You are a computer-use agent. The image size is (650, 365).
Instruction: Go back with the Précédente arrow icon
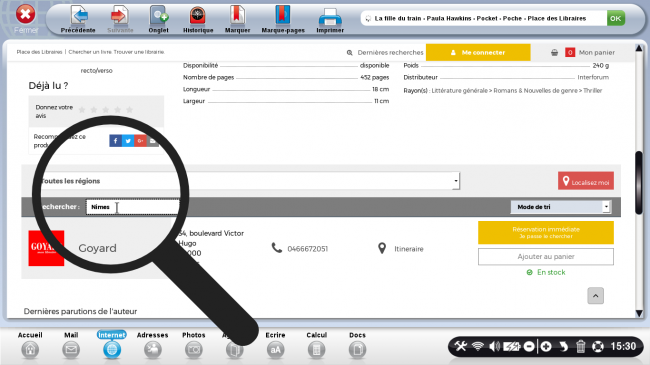tap(79, 16)
